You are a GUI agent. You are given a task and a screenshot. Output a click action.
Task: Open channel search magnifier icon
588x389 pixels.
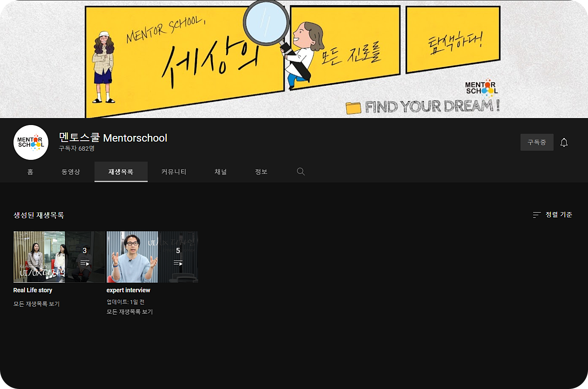pyautogui.click(x=301, y=172)
